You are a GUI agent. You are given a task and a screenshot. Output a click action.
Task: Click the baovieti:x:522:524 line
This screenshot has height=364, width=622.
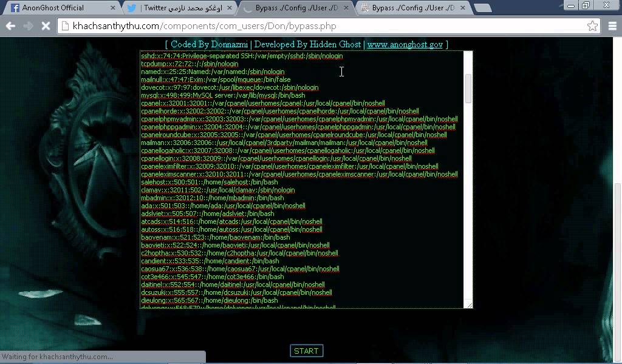point(235,246)
